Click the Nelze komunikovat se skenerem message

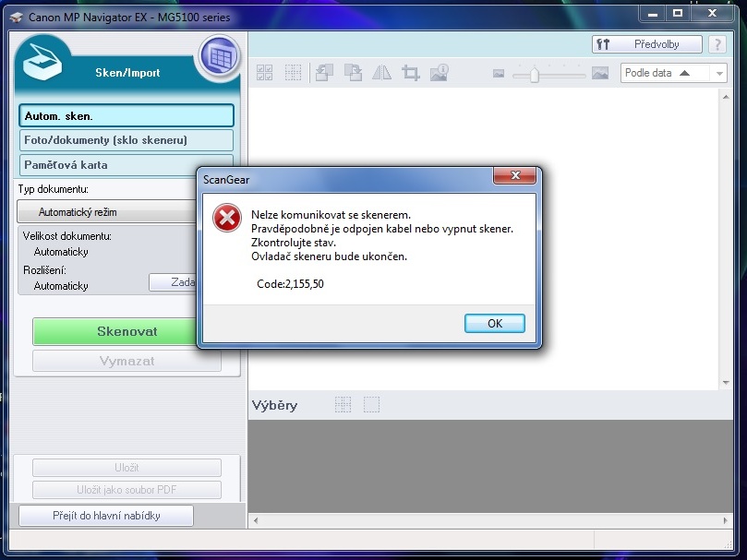click(x=331, y=215)
